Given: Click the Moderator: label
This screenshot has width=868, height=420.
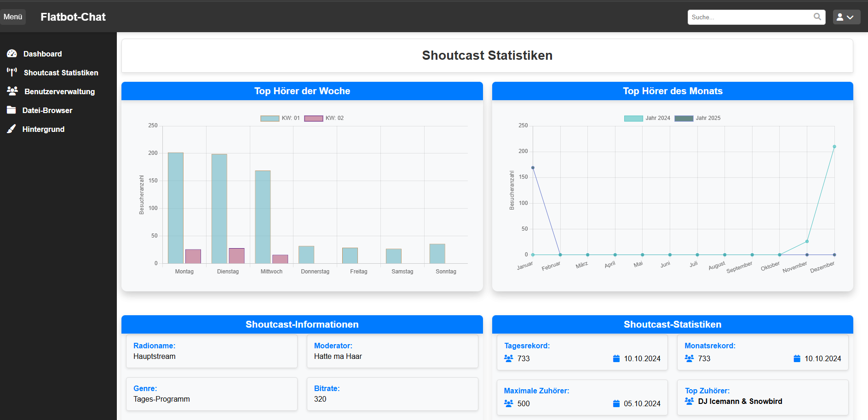Looking at the screenshot, I should 333,346.
